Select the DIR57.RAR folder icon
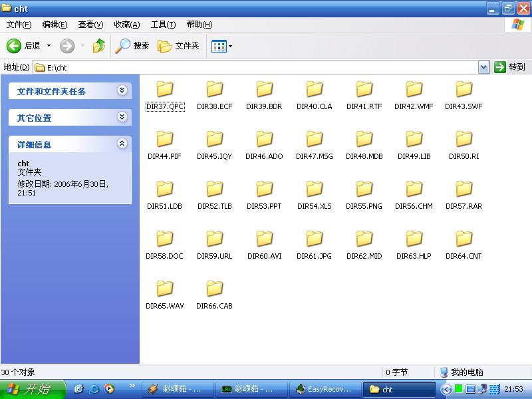 point(464,189)
